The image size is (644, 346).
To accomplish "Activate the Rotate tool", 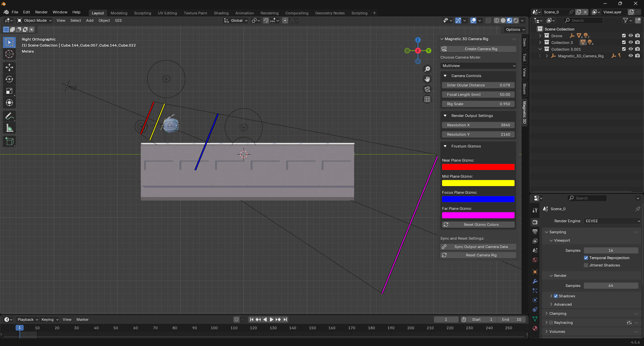I will coord(9,79).
